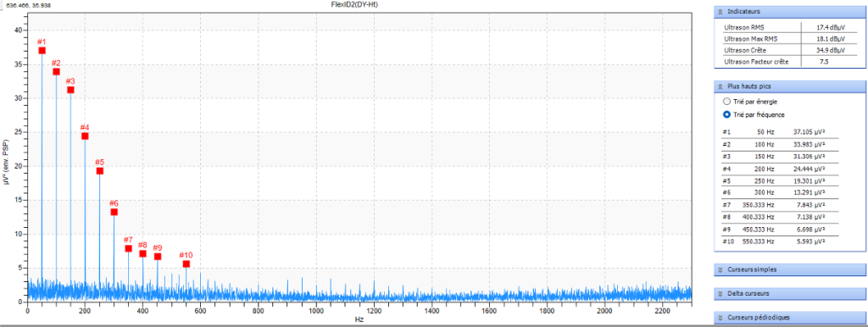868x327 pixels.
Task: Click red peak marker #6
Action: pyautogui.click(x=114, y=212)
